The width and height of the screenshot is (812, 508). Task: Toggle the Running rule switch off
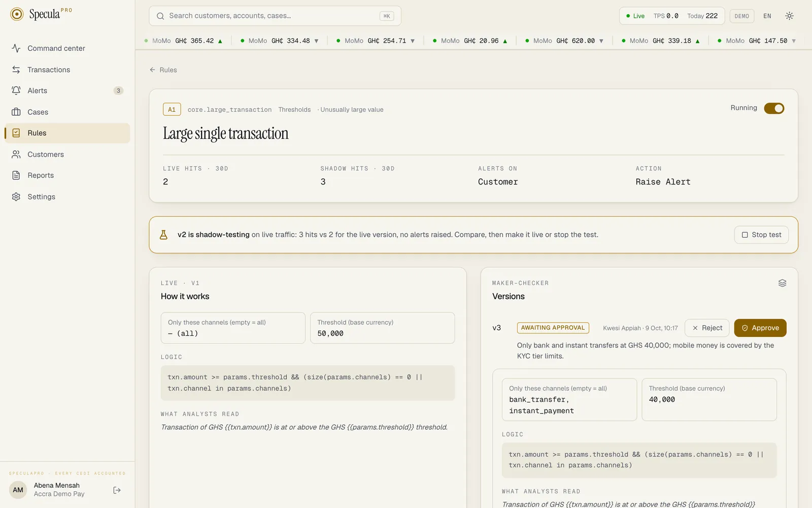point(774,108)
